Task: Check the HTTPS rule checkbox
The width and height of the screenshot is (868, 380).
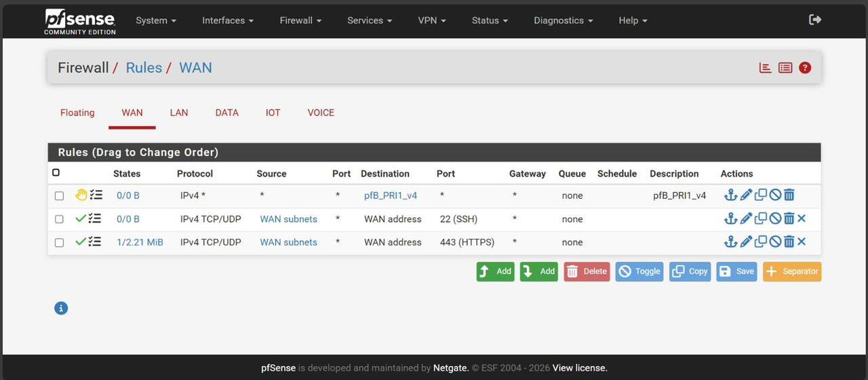Action: pos(59,242)
